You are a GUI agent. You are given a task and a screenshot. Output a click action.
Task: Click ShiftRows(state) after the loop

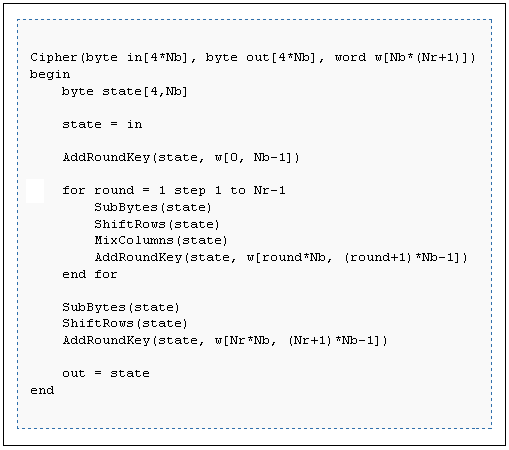(x=125, y=323)
